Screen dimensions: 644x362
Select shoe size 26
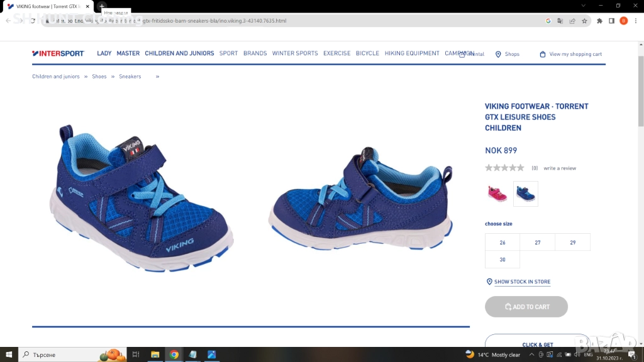pos(502,242)
